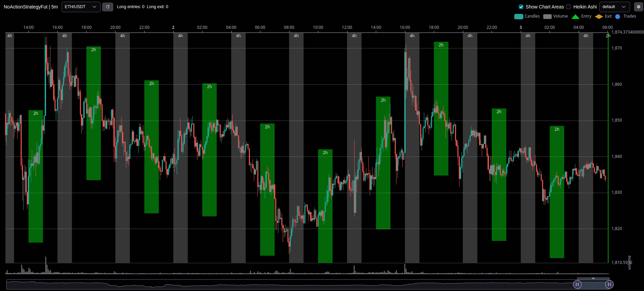Image resolution: width=644 pixels, height=291 pixels.
Task: Click the gray Volume legend icon
Action: (x=547, y=17)
